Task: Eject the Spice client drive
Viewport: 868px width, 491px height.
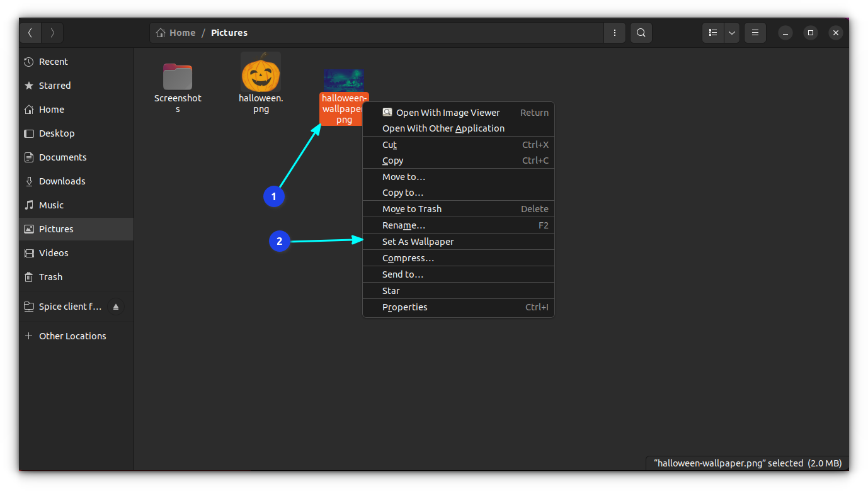Action: pos(116,307)
